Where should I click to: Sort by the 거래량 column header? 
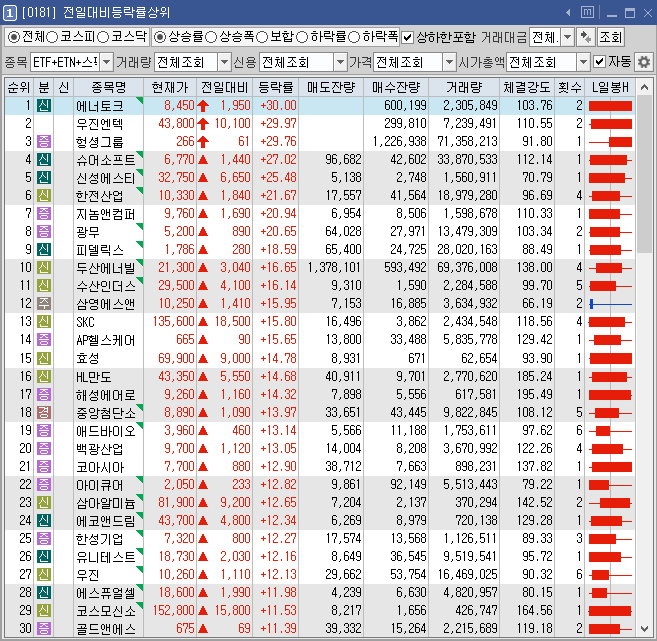tap(464, 87)
